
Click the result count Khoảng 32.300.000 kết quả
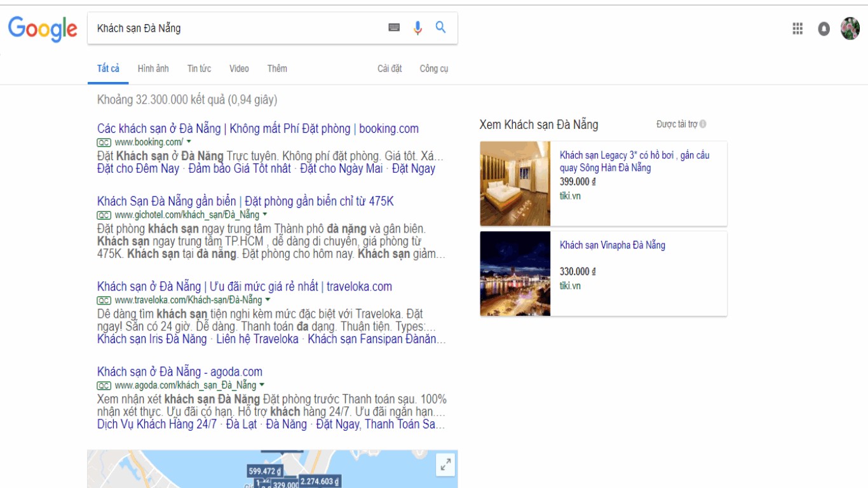tap(187, 100)
